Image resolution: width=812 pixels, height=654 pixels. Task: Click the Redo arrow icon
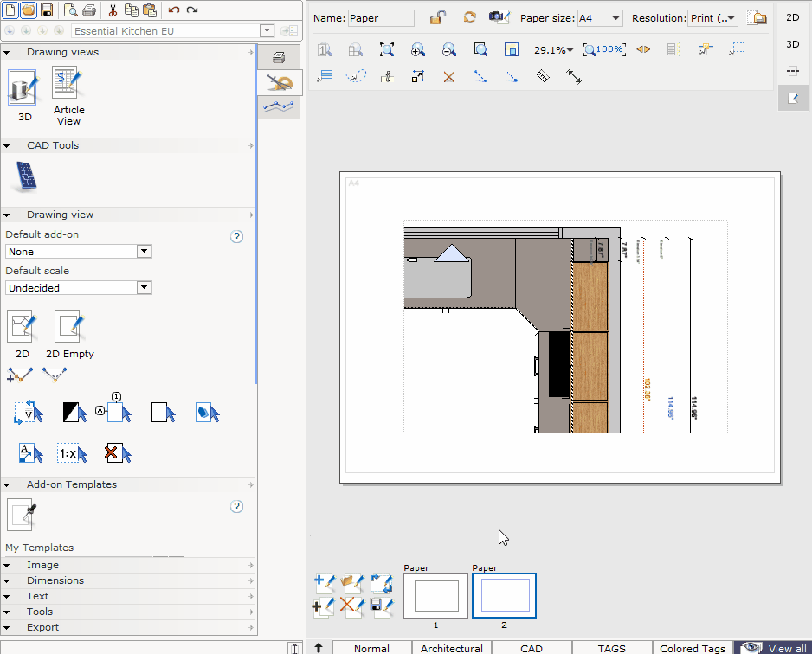pos(192,10)
